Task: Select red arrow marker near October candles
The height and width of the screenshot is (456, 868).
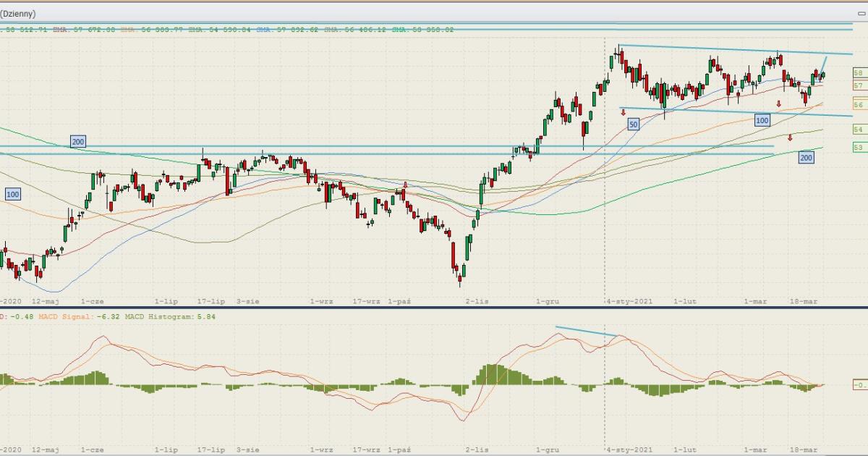Action: click(405, 185)
